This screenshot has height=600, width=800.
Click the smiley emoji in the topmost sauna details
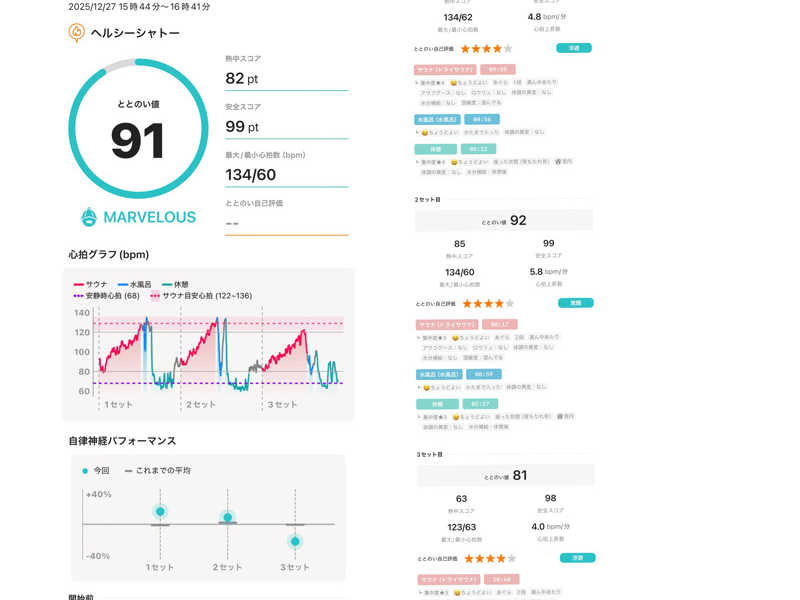[453, 82]
